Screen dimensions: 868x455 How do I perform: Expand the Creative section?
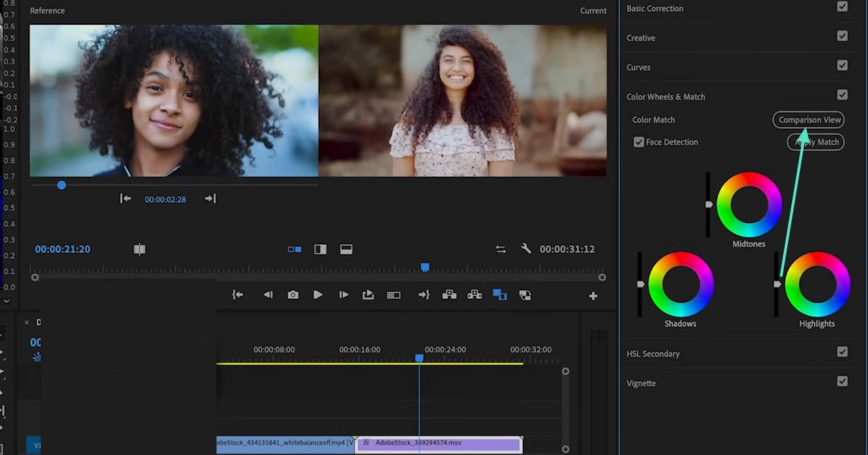(640, 38)
